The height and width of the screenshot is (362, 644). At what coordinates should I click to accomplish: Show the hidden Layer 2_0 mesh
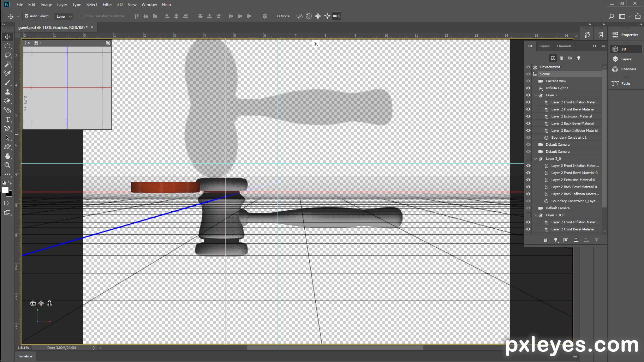pos(528,159)
